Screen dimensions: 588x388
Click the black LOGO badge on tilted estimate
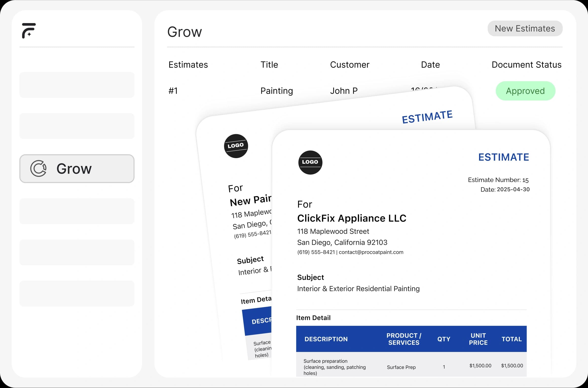click(236, 146)
